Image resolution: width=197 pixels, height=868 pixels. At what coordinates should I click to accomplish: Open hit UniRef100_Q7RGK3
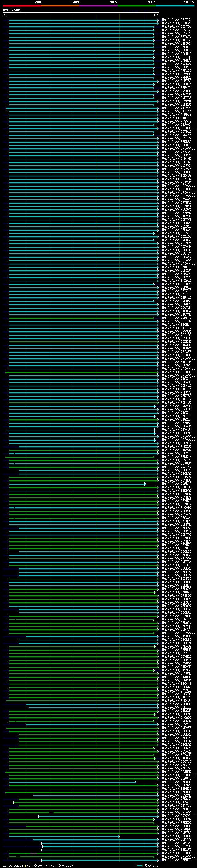pyautogui.click(x=177, y=799)
